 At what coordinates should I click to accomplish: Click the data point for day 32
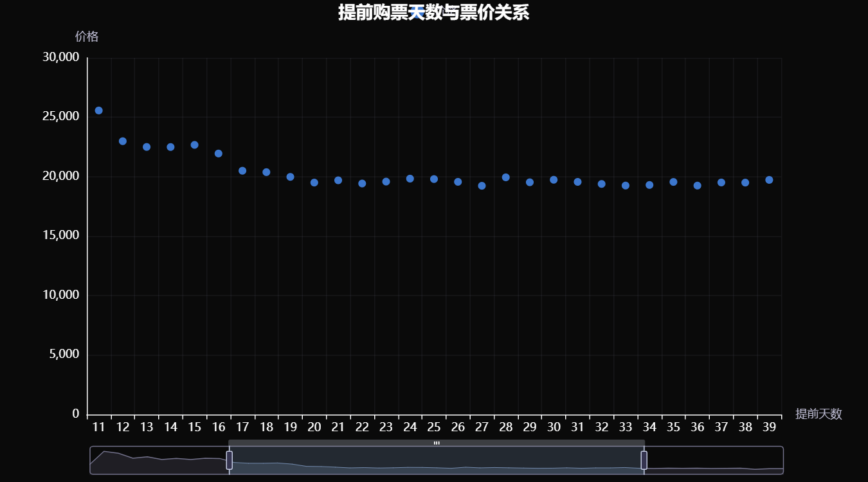coord(602,184)
